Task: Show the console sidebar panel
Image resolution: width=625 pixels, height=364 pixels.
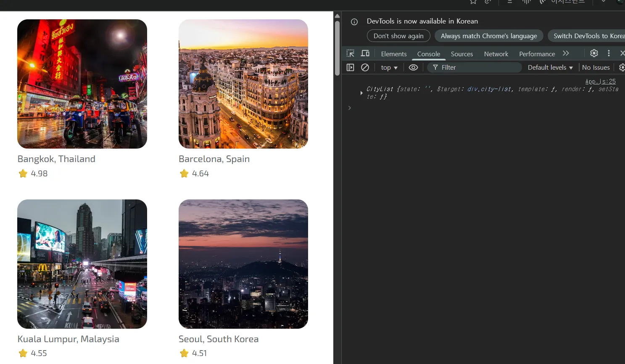Action: tap(350, 68)
